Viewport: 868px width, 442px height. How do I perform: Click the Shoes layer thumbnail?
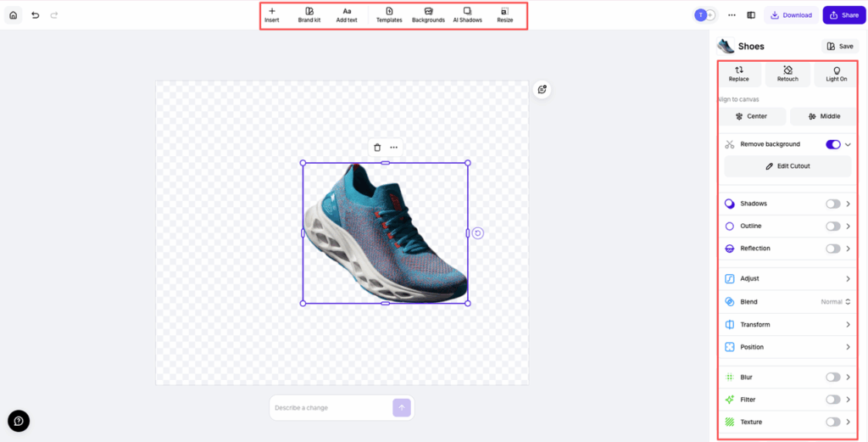726,46
